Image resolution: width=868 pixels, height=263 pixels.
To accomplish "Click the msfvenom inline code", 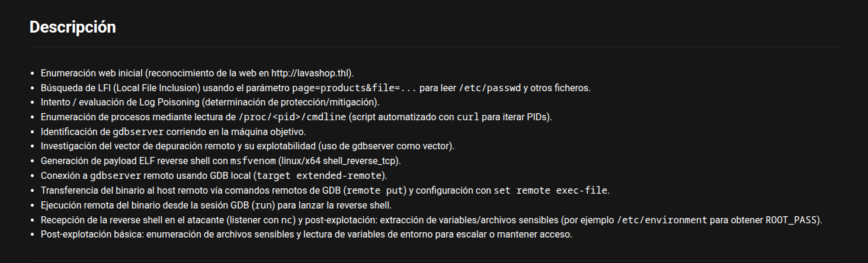I will [253, 161].
